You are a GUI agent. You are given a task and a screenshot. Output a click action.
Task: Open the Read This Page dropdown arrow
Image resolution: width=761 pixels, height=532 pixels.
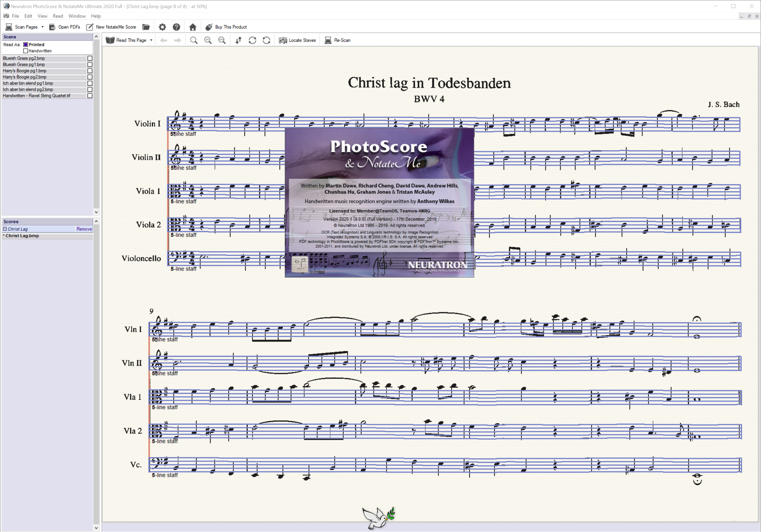[x=151, y=40]
